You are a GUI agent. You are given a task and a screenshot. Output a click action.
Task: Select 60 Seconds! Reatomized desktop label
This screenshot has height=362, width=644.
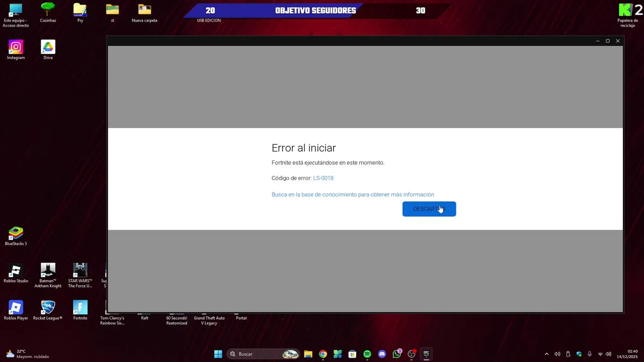(x=177, y=320)
